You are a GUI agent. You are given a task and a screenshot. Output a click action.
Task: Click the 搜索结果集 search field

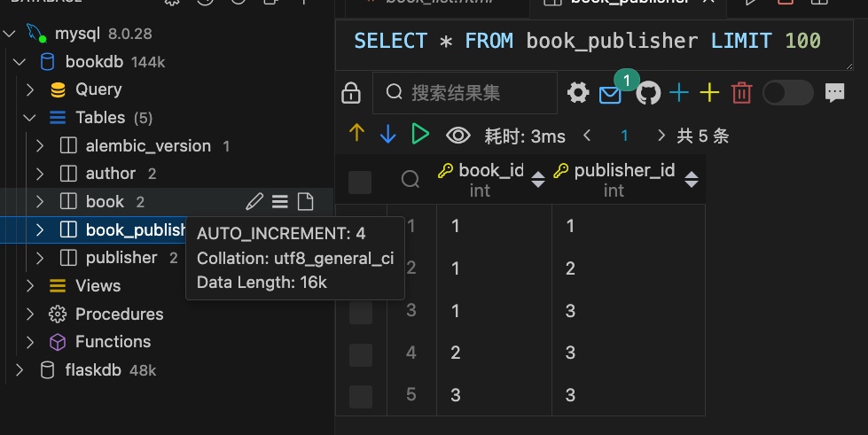465,92
